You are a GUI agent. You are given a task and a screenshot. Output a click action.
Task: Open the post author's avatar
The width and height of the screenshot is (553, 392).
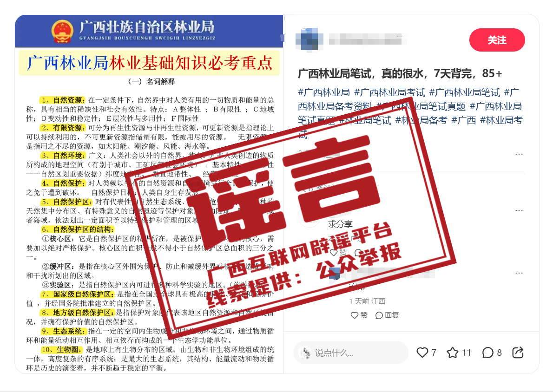pos(309,40)
